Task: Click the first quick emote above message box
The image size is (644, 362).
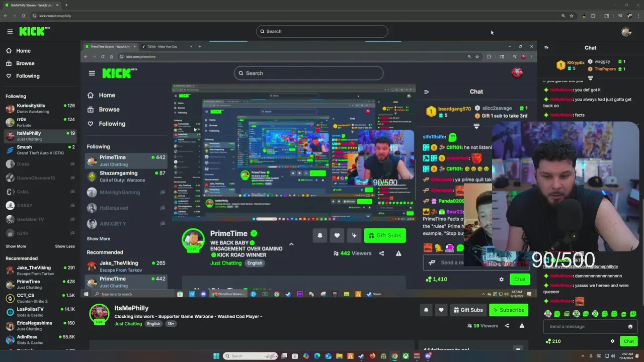Action: [548, 314]
